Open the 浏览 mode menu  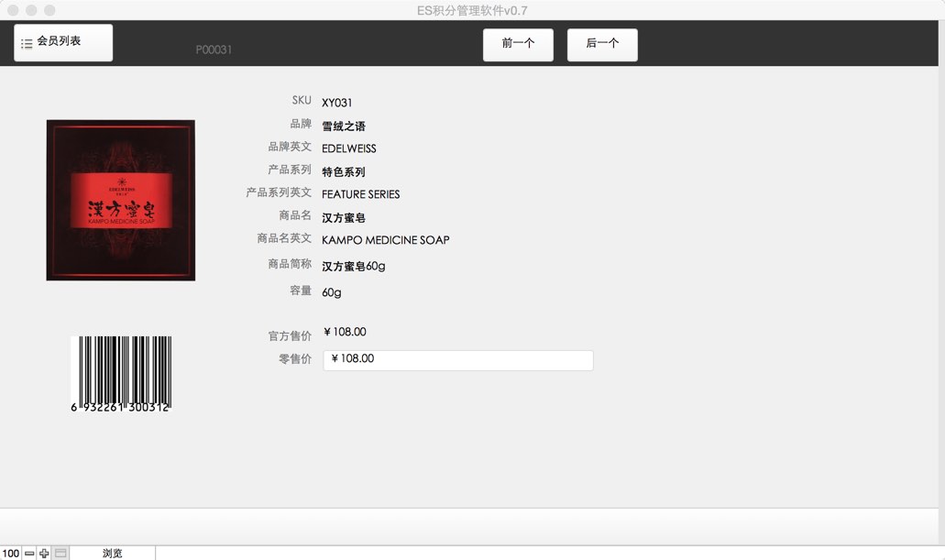113,553
